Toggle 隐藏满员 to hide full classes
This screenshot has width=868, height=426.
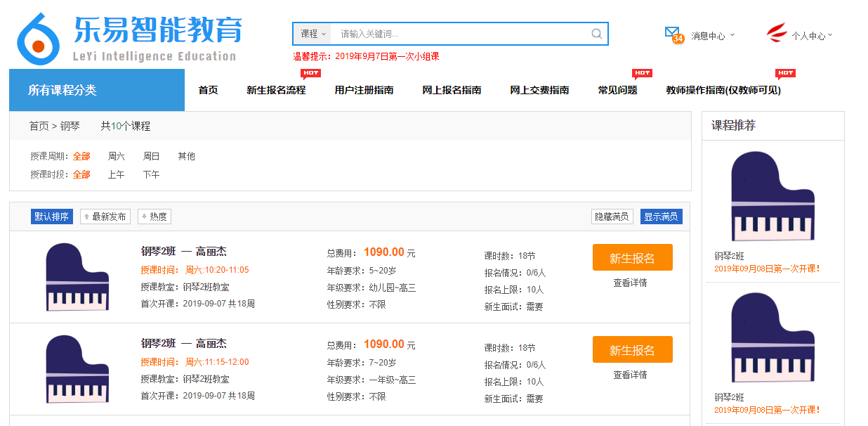tap(612, 217)
